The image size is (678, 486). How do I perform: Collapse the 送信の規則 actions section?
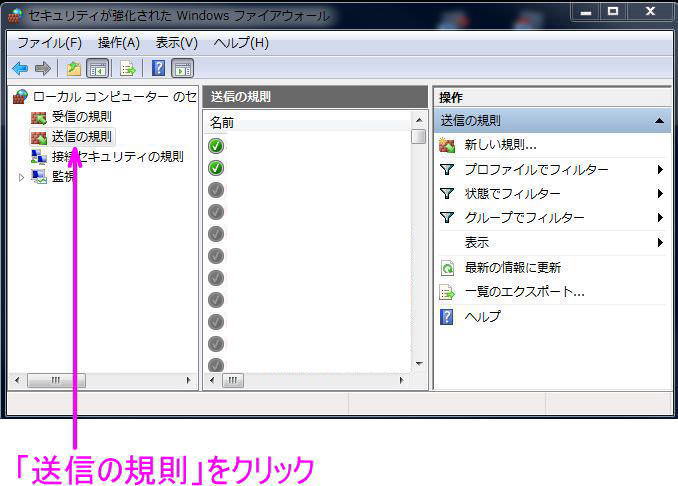click(659, 121)
